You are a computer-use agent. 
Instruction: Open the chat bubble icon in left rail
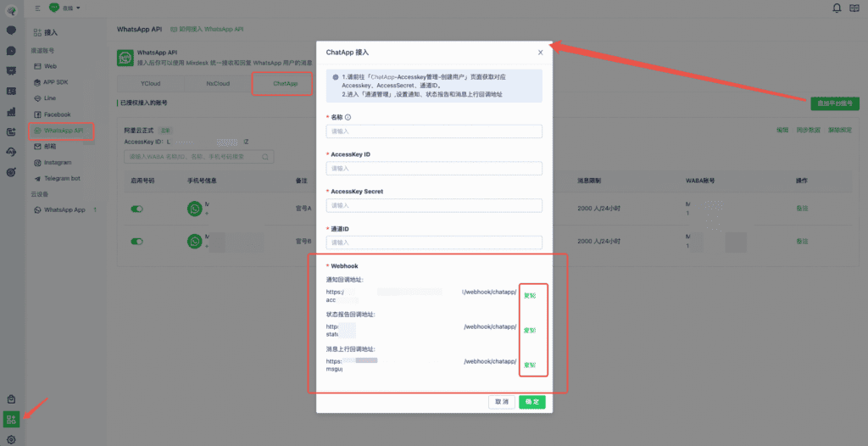coord(11,30)
